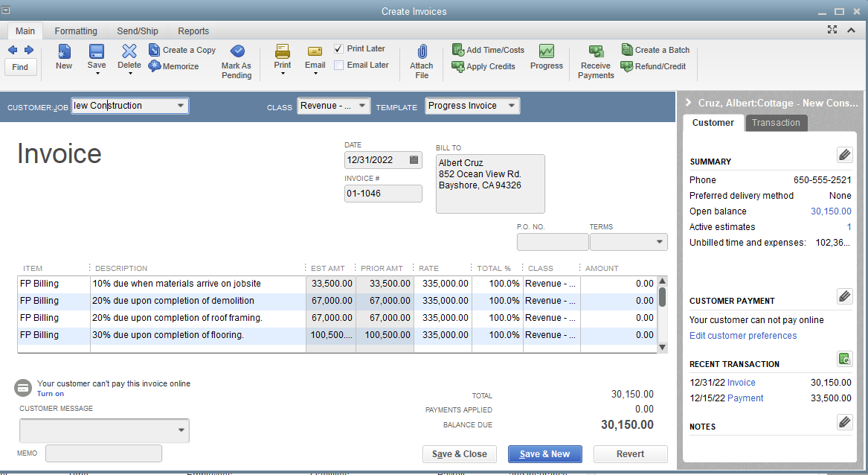868x475 pixels.
Task: Uncheck the Print Later checkbox
Action: coord(338,48)
